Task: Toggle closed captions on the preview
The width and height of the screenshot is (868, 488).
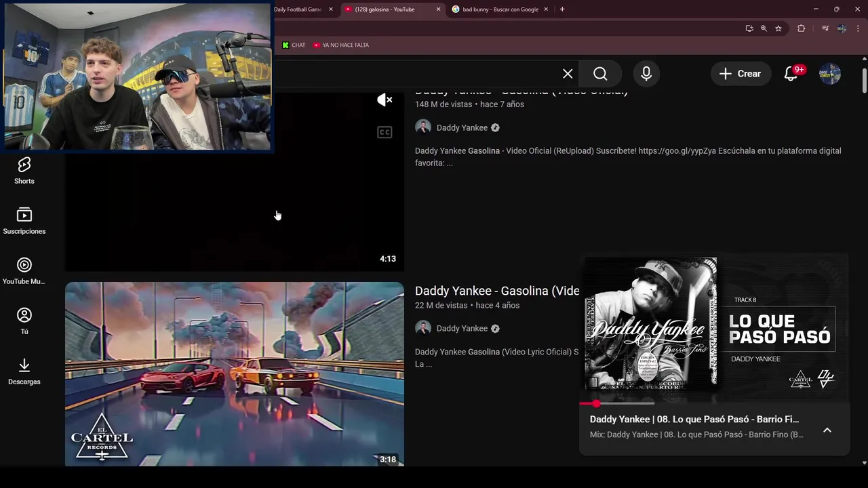Action: [384, 132]
